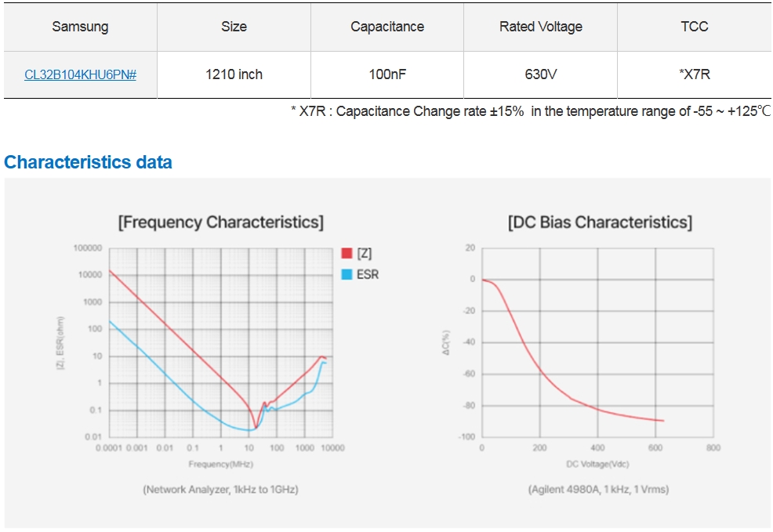Click the Capacitance column header
Image resolution: width=773 pixels, height=532 pixels.
point(387,27)
